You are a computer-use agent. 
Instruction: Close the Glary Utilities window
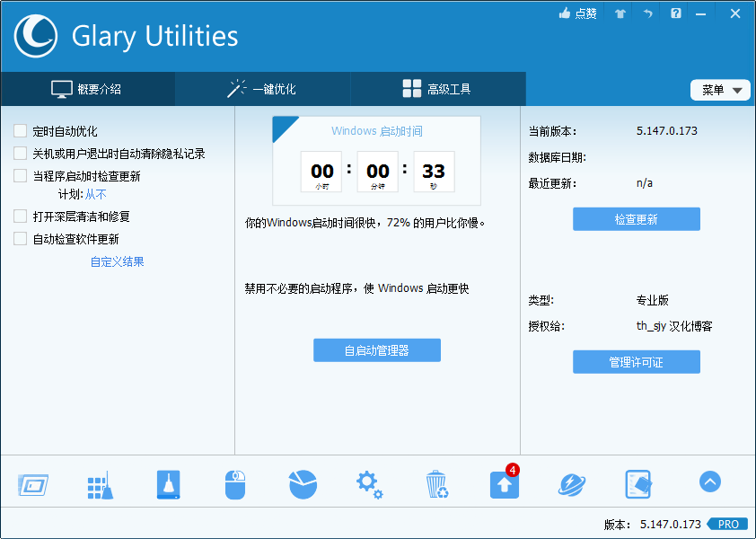pyautogui.click(x=734, y=13)
